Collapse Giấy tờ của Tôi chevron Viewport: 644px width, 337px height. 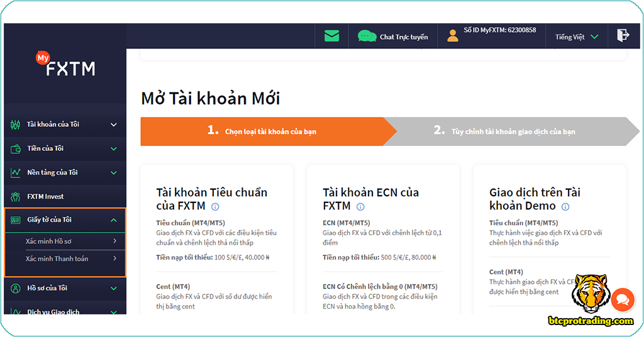[114, 221]
